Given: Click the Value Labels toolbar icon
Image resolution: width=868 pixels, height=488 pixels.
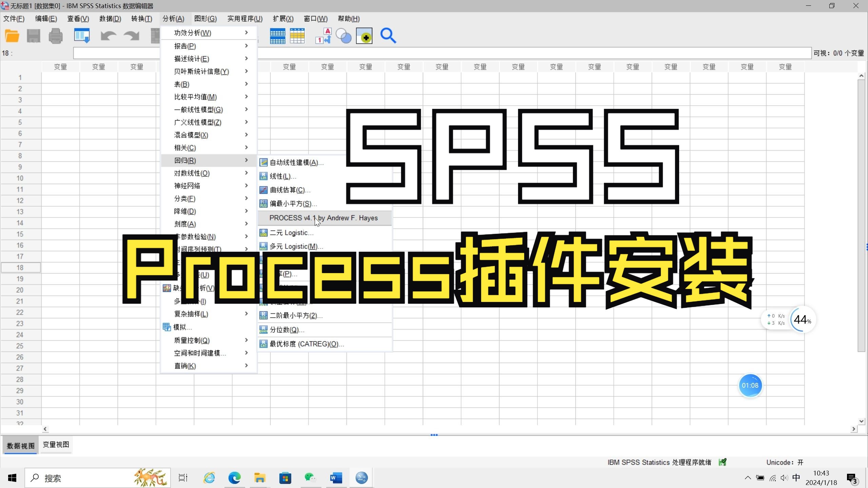Looking at the screenshot, I should tap(323, 36).
